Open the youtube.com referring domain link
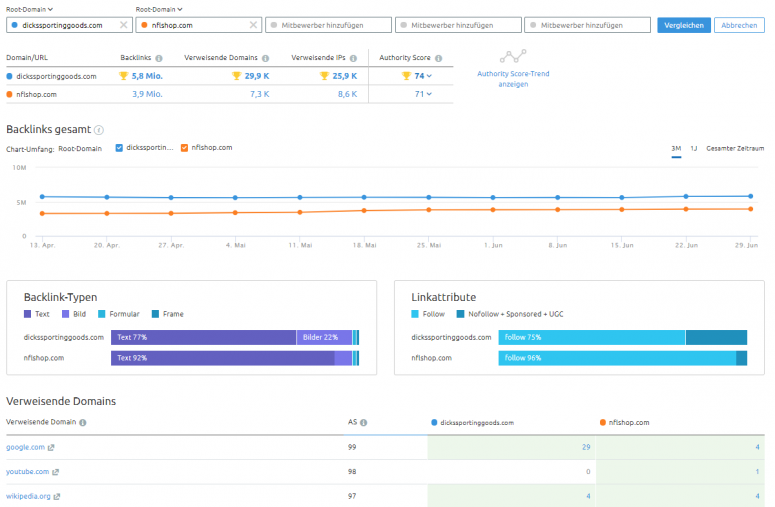 pyautogui.click(x=27, y=472)
